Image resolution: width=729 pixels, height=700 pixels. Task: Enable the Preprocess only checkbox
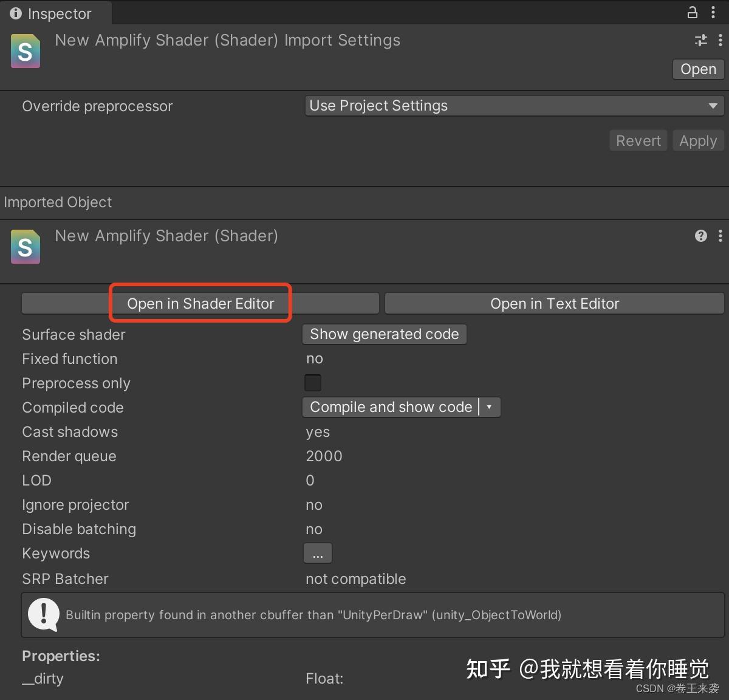point(312,382)
